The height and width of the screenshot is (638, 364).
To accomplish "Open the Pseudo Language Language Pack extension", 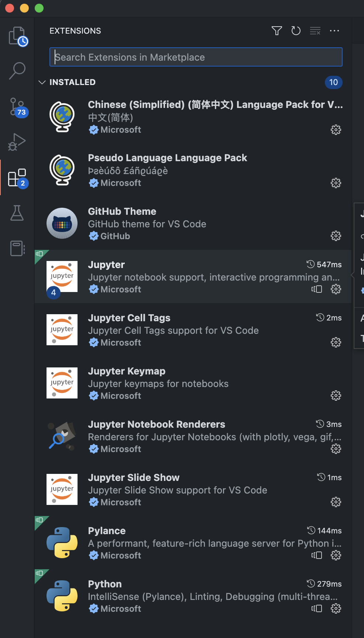I will click(166, 170).
